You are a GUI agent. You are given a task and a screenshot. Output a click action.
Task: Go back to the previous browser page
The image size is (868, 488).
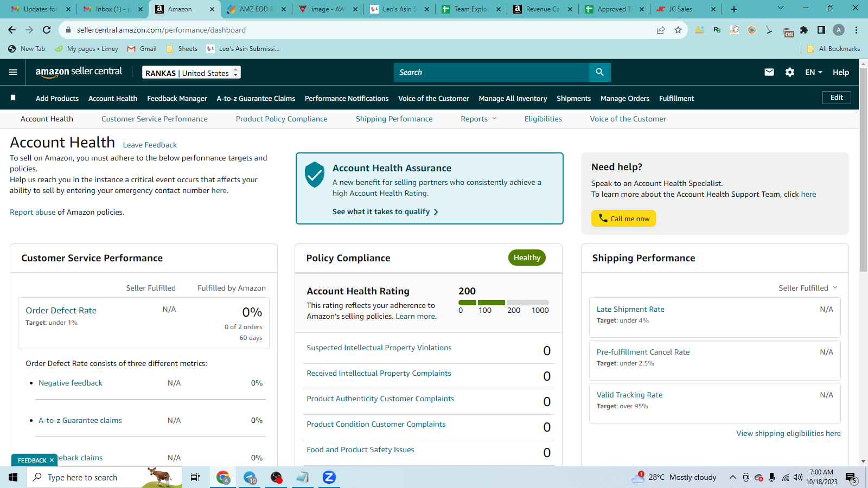click(x=12, y=30)
